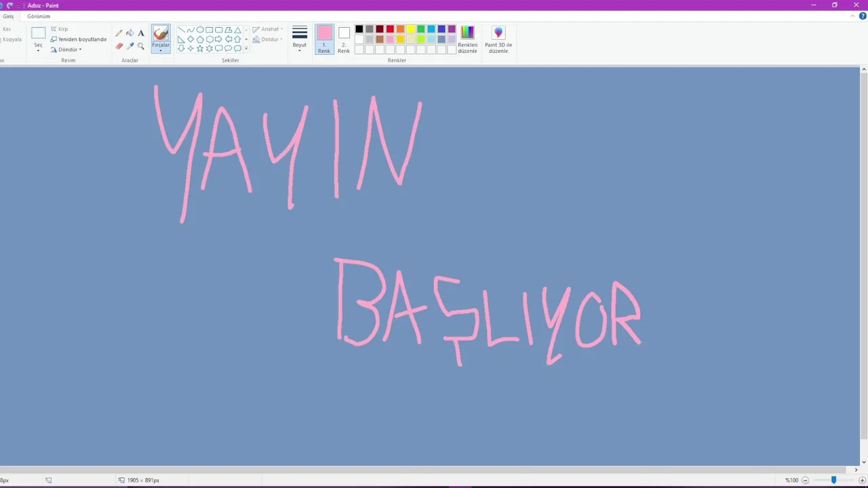Activate 2. Renk background color

[x=344, y=39]
